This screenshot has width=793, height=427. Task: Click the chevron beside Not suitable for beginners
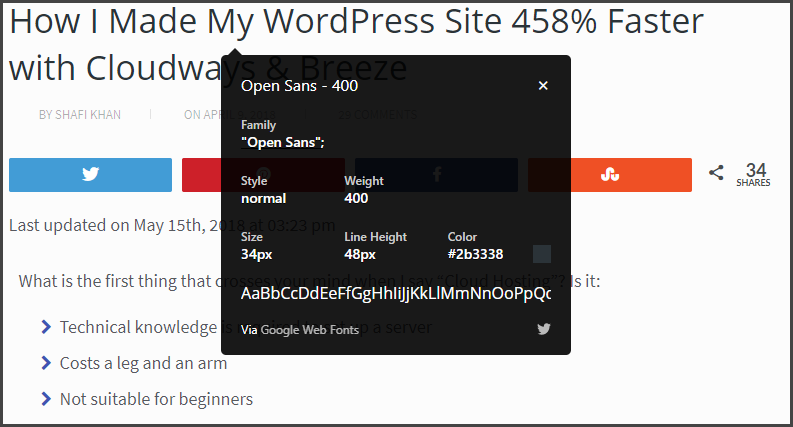coord(46,399)
